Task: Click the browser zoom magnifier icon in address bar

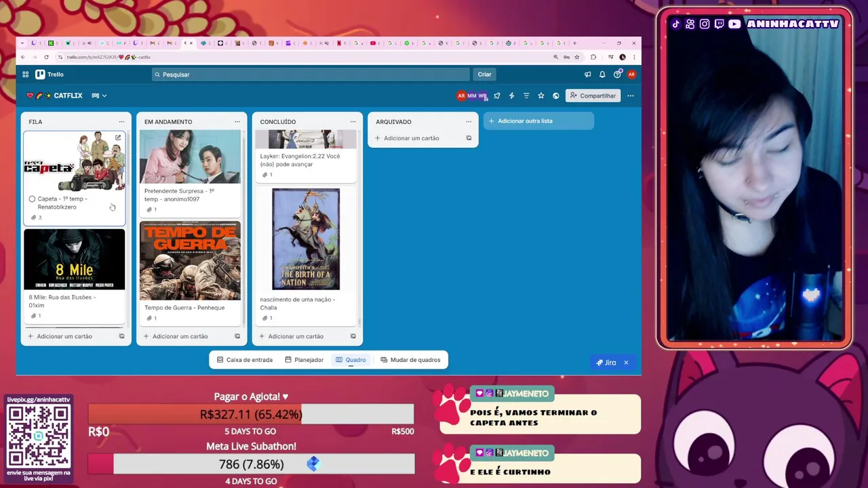Action: (556, 57)
